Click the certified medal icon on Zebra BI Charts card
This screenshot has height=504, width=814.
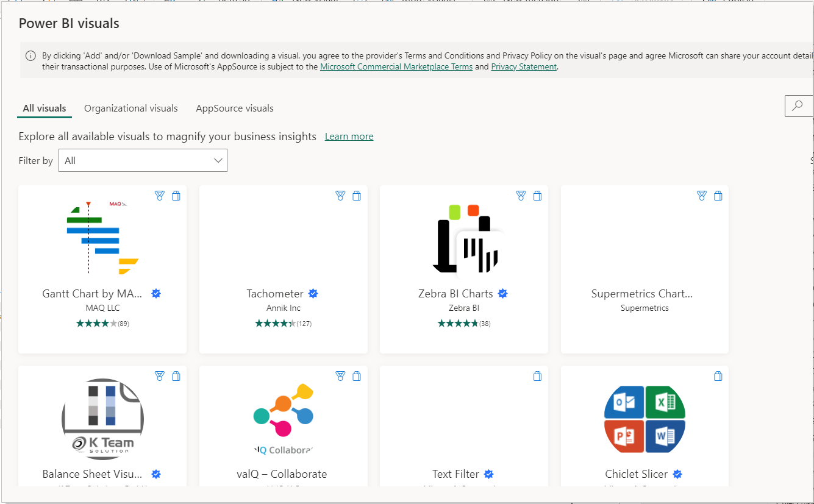pos(521,196)
